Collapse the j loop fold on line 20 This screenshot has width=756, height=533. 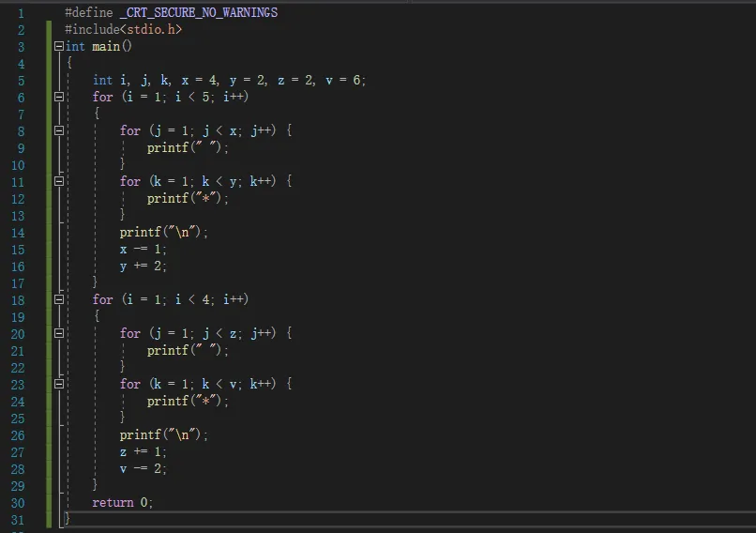[x=59, y=333]
